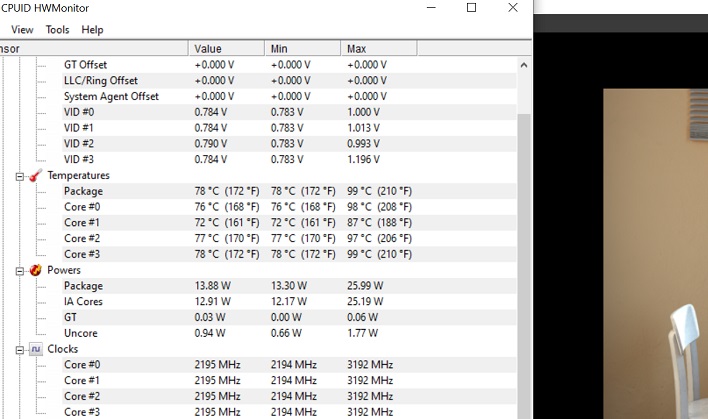Click the 25.19 W IA Cores max
This screenshot has height=419, width=708.
tap(365, 302)
